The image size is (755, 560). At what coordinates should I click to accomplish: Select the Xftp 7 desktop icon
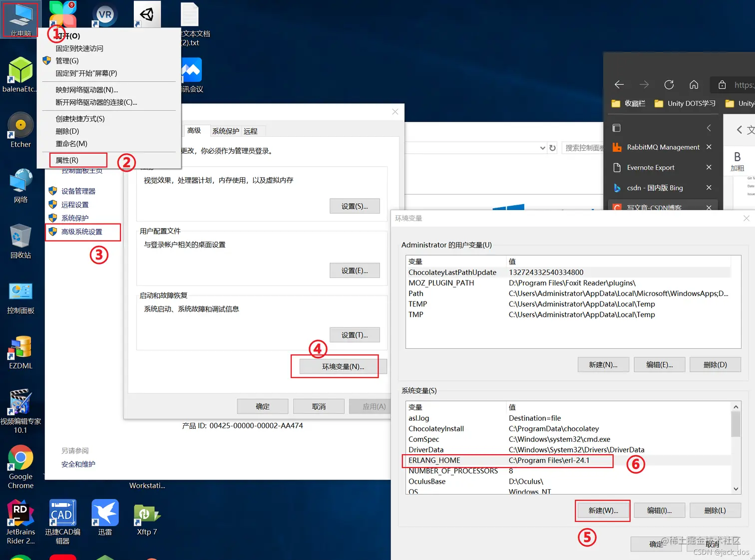147,519
